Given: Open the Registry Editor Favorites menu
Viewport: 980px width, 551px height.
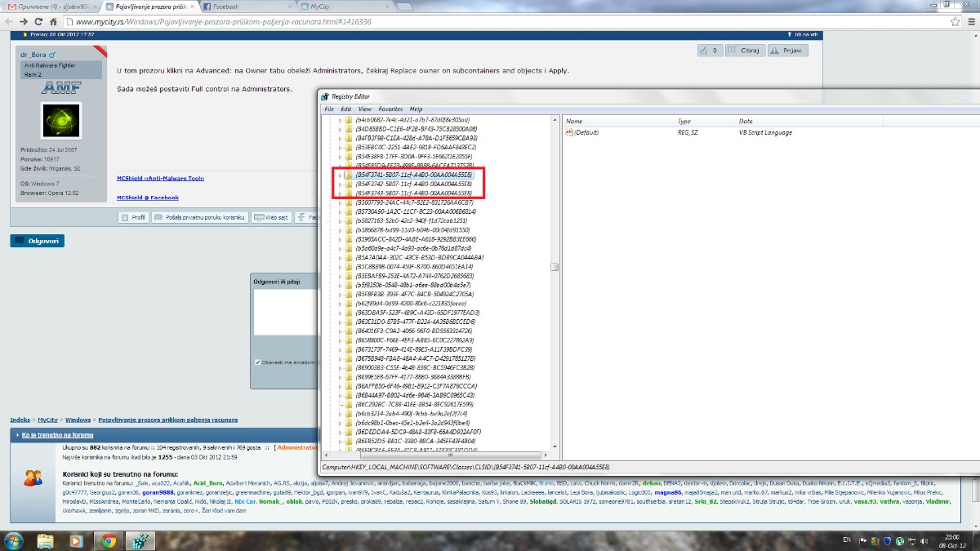Looking at the screenshot, I should pyautogui.click(x=390, y=109).
